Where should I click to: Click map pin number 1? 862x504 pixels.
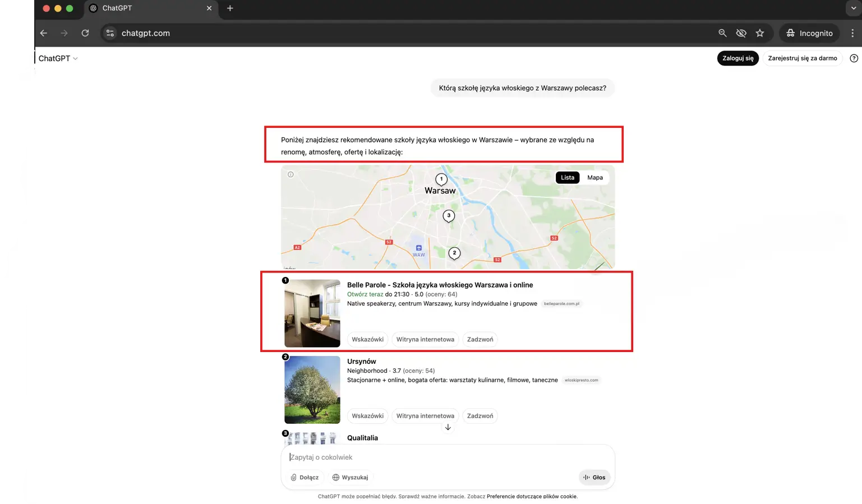441,179
